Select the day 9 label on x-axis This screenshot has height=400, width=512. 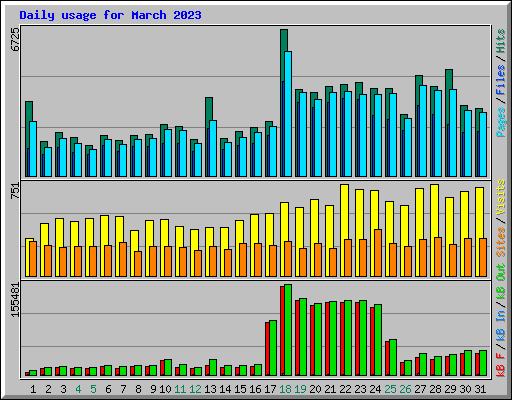click(x=153, y=389)
